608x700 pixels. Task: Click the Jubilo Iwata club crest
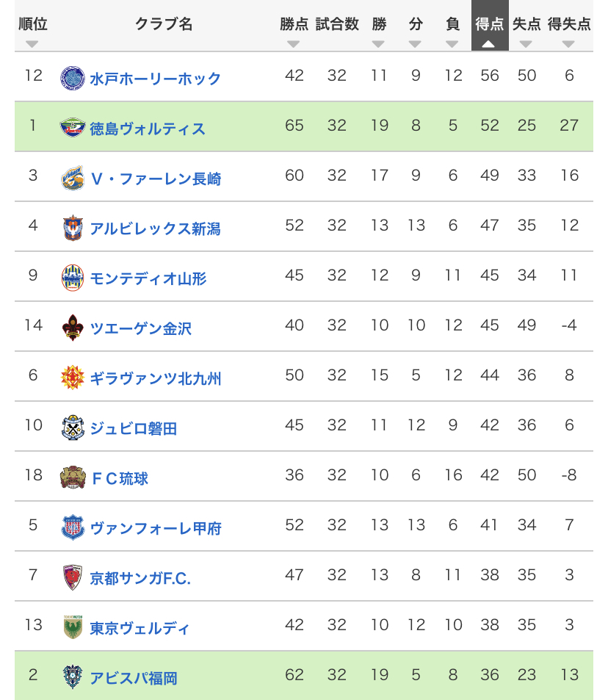click(73, 427)
